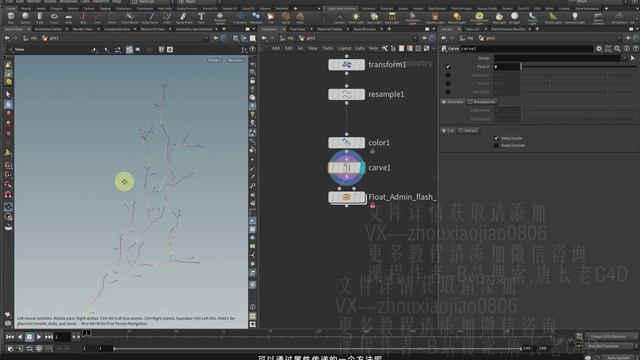Image resolution: width=640 pixels, height=360 pixels.
Task: Select the Tube shelf tool
Action: tap(40, 17)
